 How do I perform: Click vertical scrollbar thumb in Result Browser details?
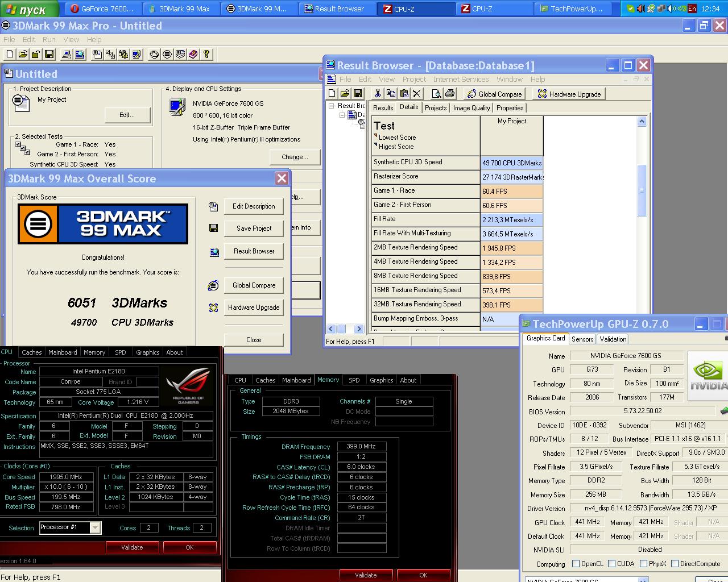(642, 190)
